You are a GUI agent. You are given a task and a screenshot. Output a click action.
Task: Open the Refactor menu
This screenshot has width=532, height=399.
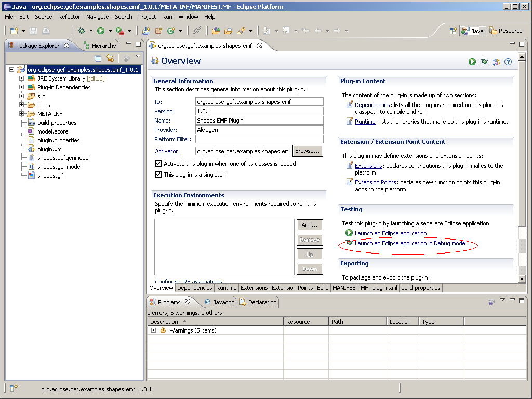[69, 17]
